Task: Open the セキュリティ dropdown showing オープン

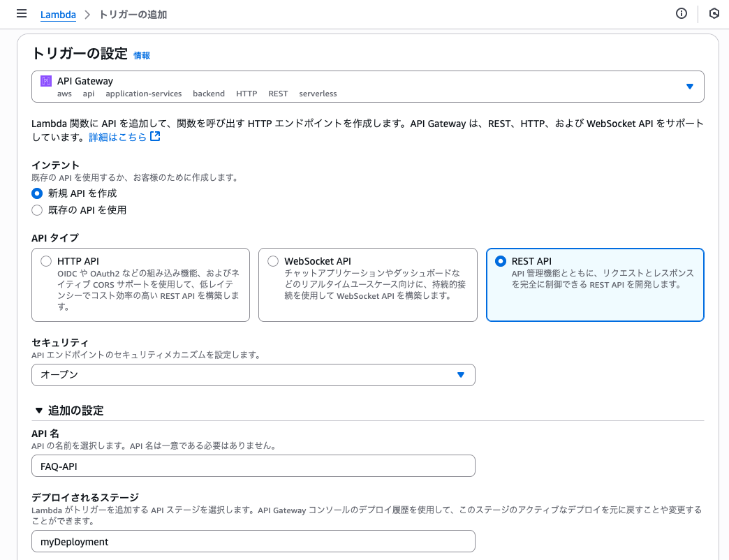Action: coord(253,374)
